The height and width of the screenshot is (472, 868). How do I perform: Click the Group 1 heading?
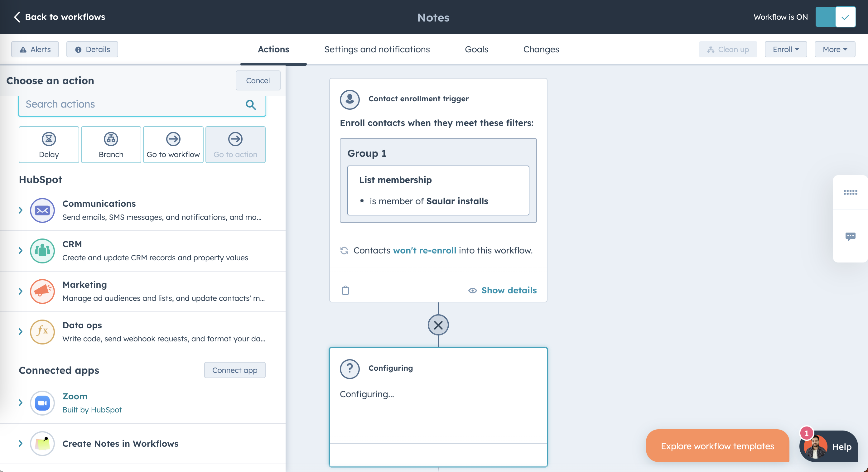click(367, 153)
